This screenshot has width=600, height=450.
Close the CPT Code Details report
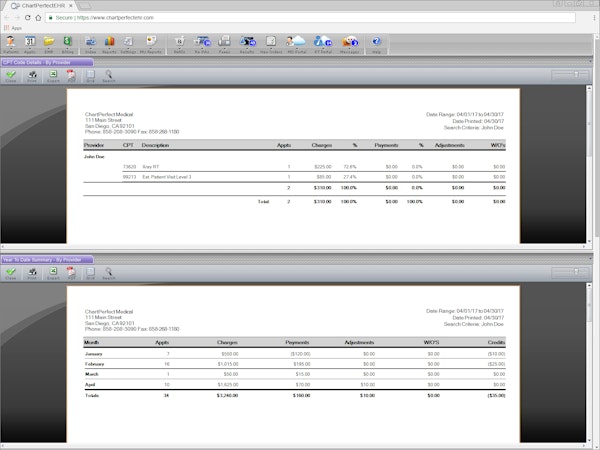(x=10, y=76)
